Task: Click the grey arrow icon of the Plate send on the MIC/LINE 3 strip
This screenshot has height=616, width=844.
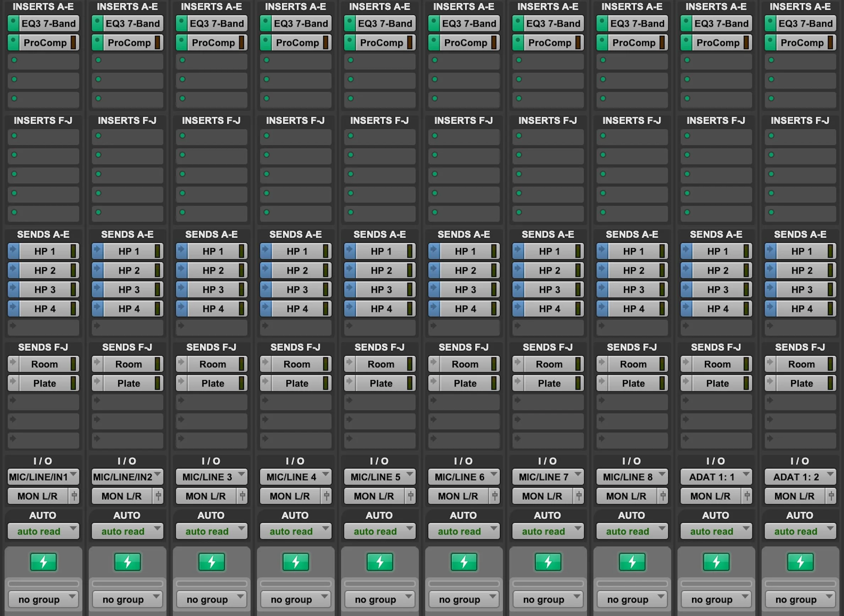Action: coord(181,383)
